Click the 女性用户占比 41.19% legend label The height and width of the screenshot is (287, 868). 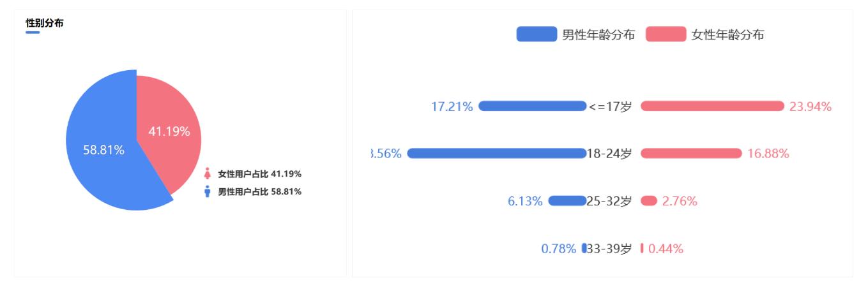pyautogui.click(x=260, y=174)
